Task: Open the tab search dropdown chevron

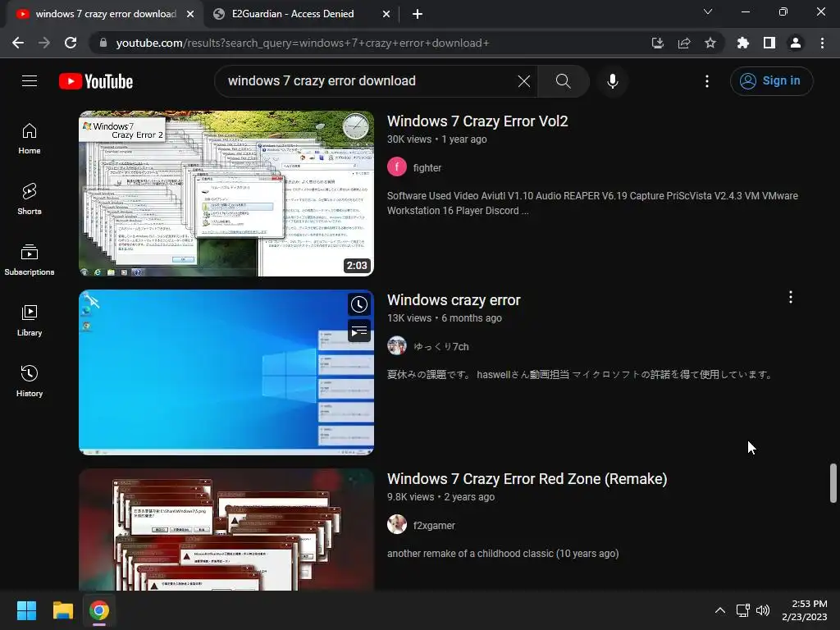Action: click(708, 11)
